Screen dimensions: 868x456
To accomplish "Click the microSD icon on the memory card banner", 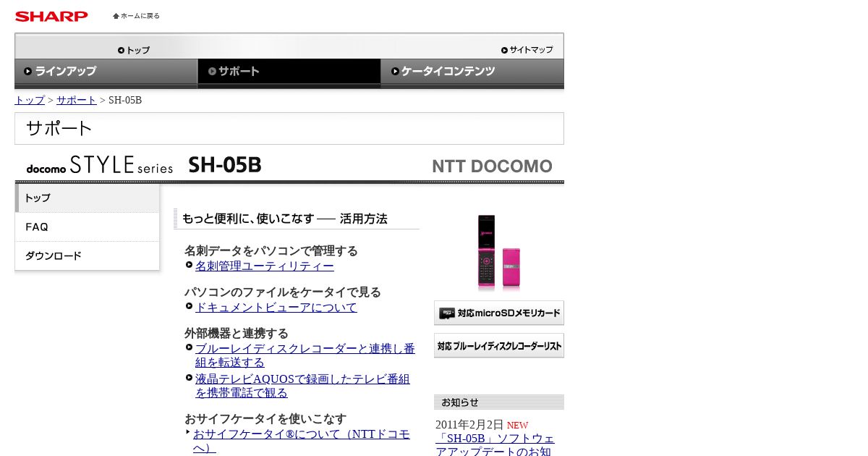I will (448, 313).
